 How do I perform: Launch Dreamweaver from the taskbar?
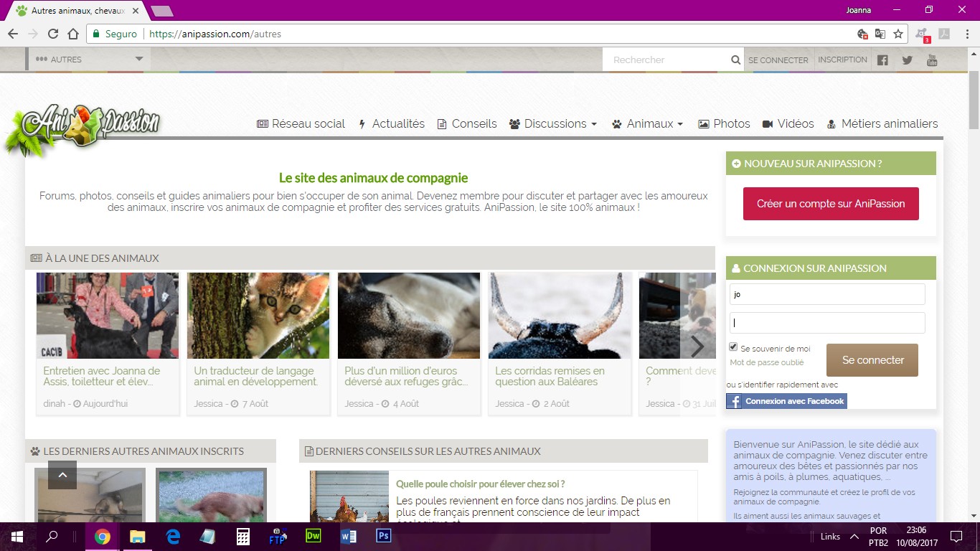coord(314,536)
